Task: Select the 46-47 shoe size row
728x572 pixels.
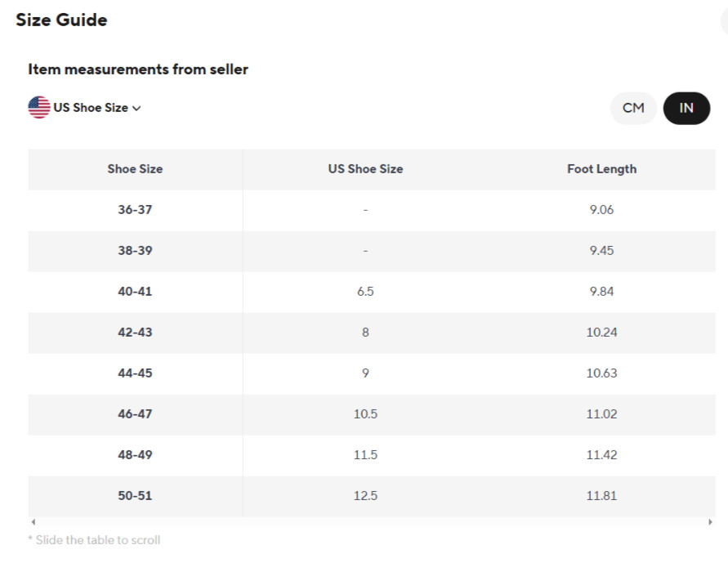Action: pos(372,414)
